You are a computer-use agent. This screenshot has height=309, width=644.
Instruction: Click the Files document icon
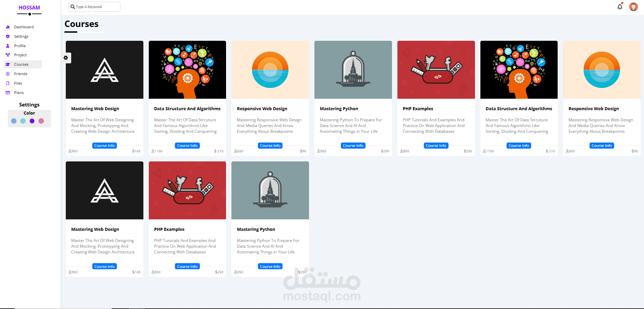[x=8, y=83]
